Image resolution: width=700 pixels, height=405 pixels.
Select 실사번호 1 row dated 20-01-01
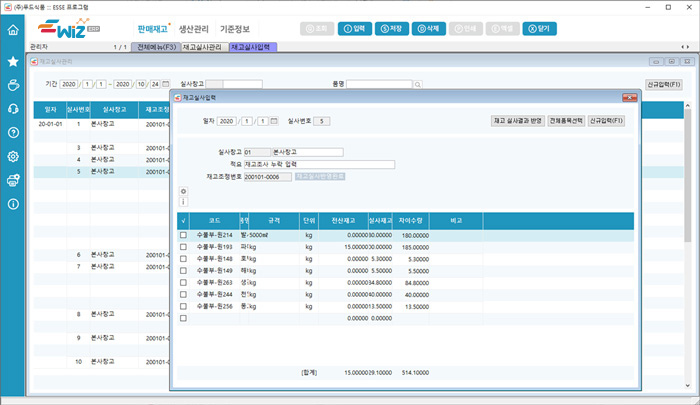102,124
